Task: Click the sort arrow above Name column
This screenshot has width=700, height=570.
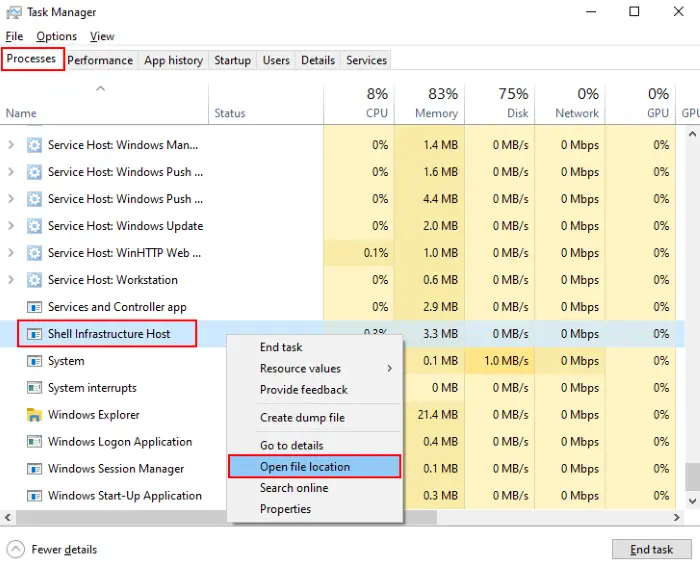Action: pyautogui.click(x=100, y=88)
